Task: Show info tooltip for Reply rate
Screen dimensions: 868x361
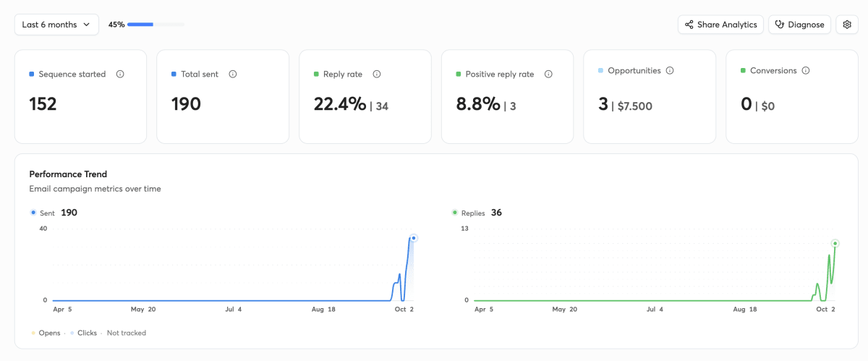Action: click(377, 74)
